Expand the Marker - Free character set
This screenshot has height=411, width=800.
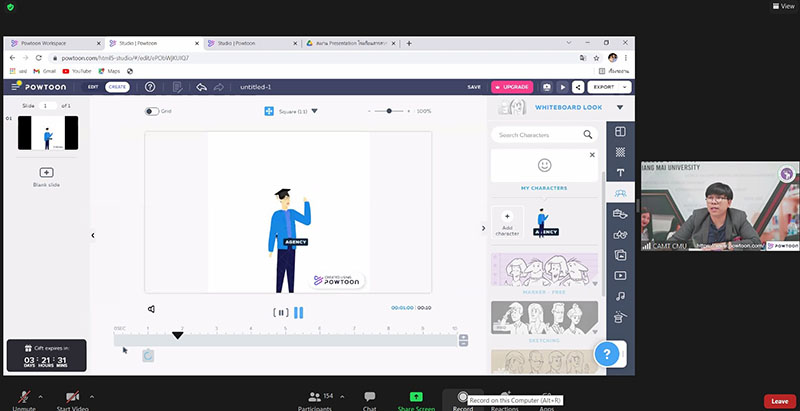(x=595, y=284)
